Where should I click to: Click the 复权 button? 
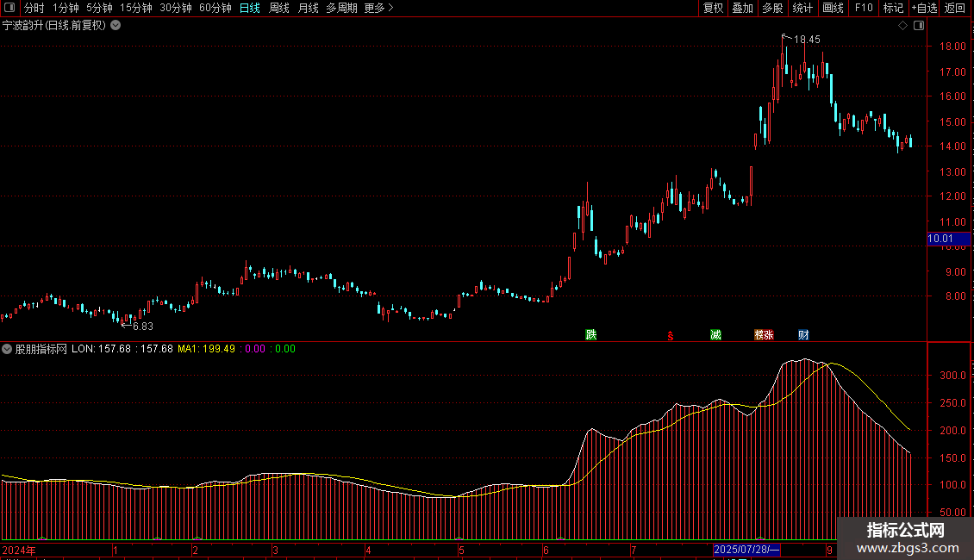click(714, 8)
